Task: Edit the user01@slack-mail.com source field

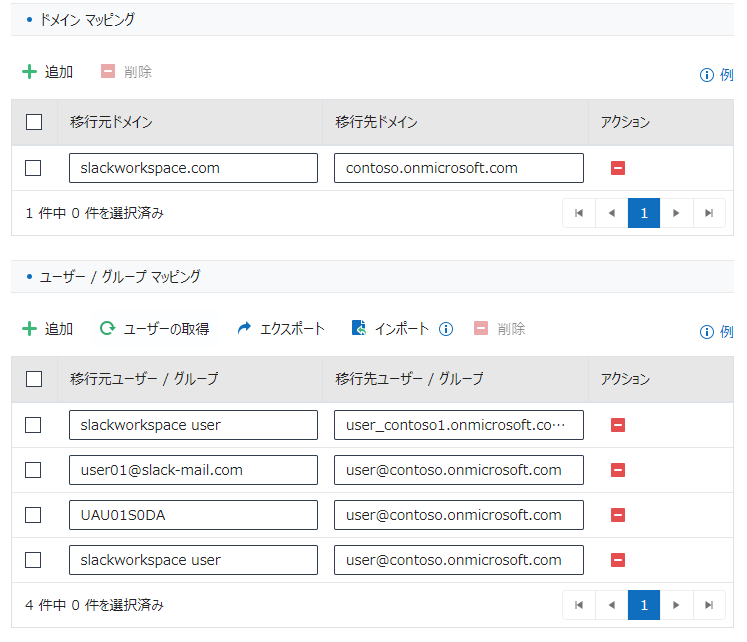Action: tap(193, 470)
